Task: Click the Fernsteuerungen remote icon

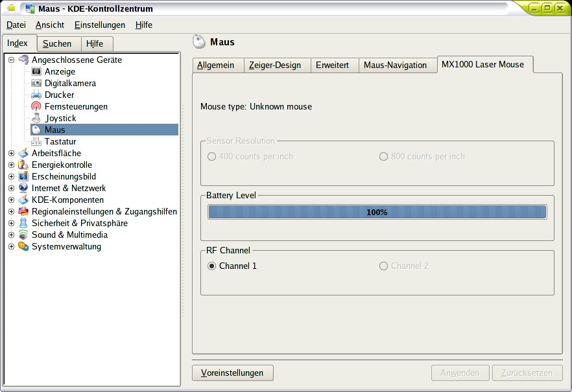Action: pyautogui.click(x=36, y=106)
